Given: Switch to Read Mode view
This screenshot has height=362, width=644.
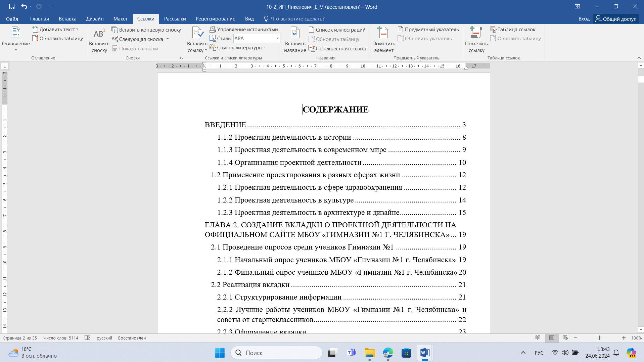Looking at the screenshot, I should pos(538,338).
